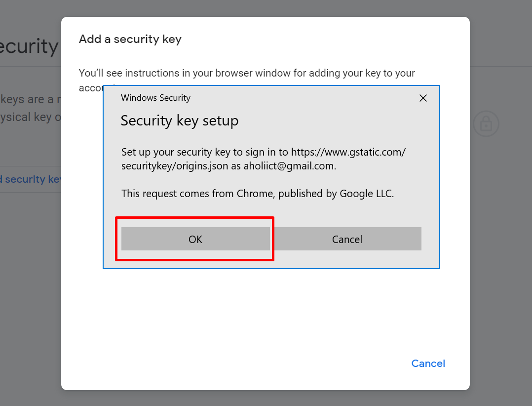Click the 'Google LLC' publisher text
The image size is (532, 406).
click(366, 194)
